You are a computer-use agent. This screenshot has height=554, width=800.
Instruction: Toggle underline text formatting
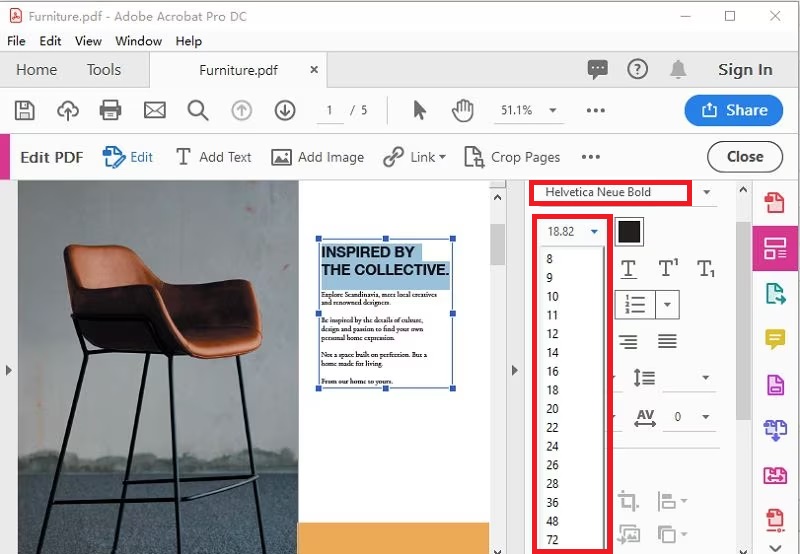tap(629, 269)
